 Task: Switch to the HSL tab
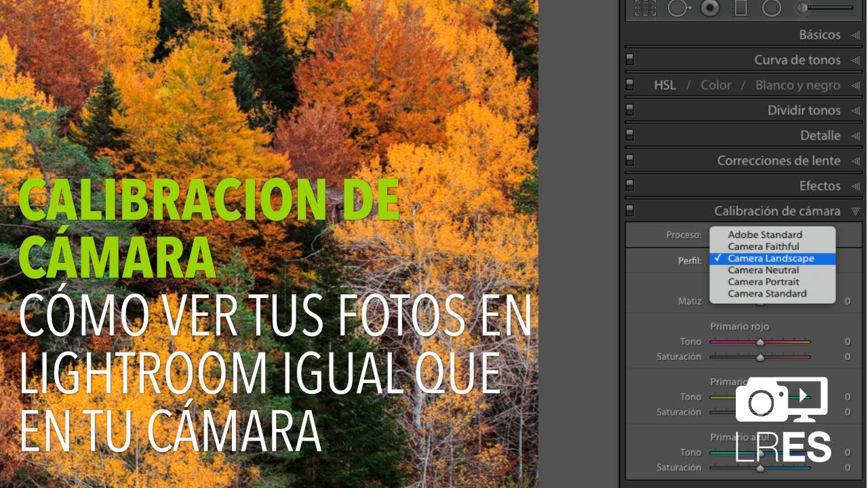coord(665,85)
